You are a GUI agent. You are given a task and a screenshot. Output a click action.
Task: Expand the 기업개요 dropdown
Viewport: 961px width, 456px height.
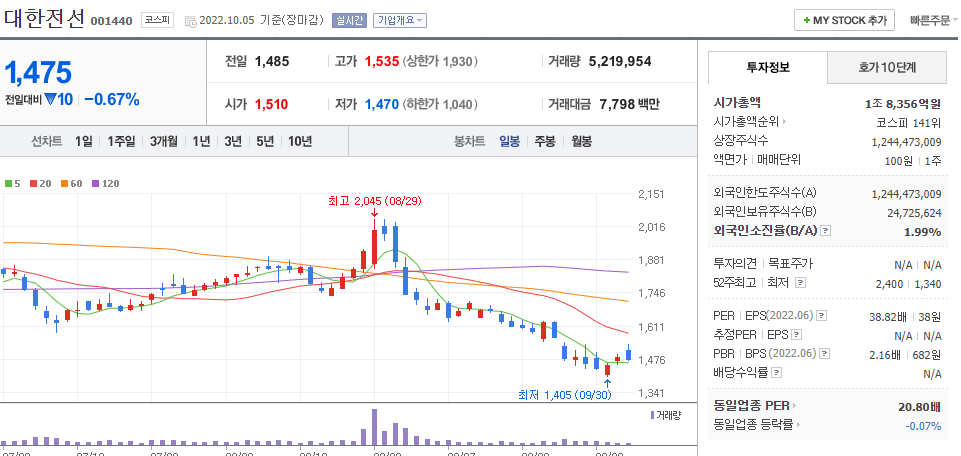(x=399, y=20)
